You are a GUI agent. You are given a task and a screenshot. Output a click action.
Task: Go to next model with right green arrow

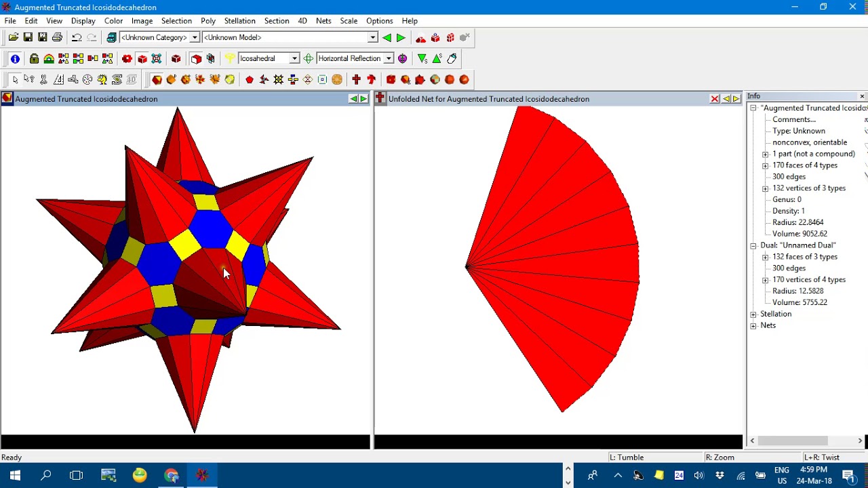coord(401,38)
